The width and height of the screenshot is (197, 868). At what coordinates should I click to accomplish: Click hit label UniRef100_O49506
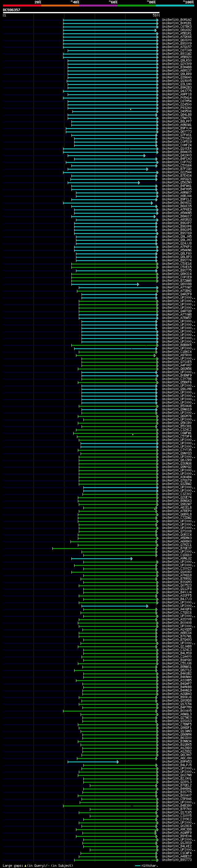(177, 111)
